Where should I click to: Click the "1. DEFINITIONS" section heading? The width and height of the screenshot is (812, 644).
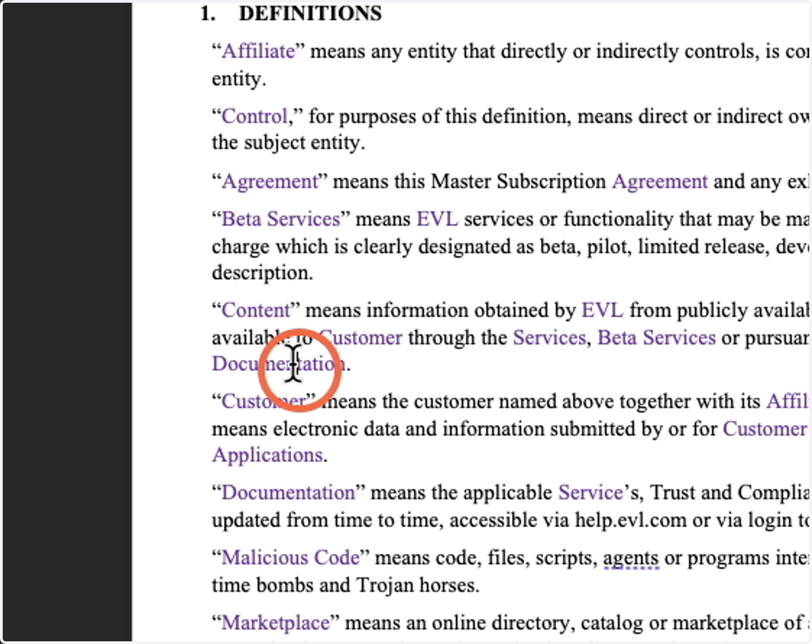(x=290, y=14)
